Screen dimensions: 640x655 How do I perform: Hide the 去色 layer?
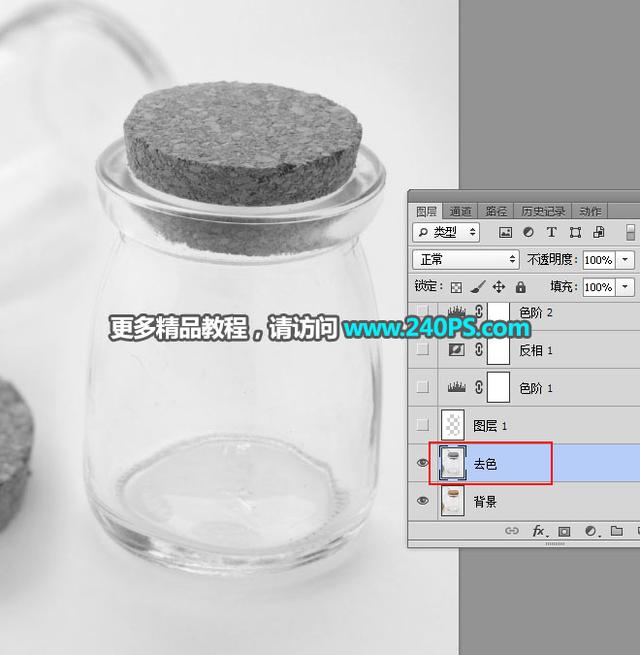tap(422, 464)
